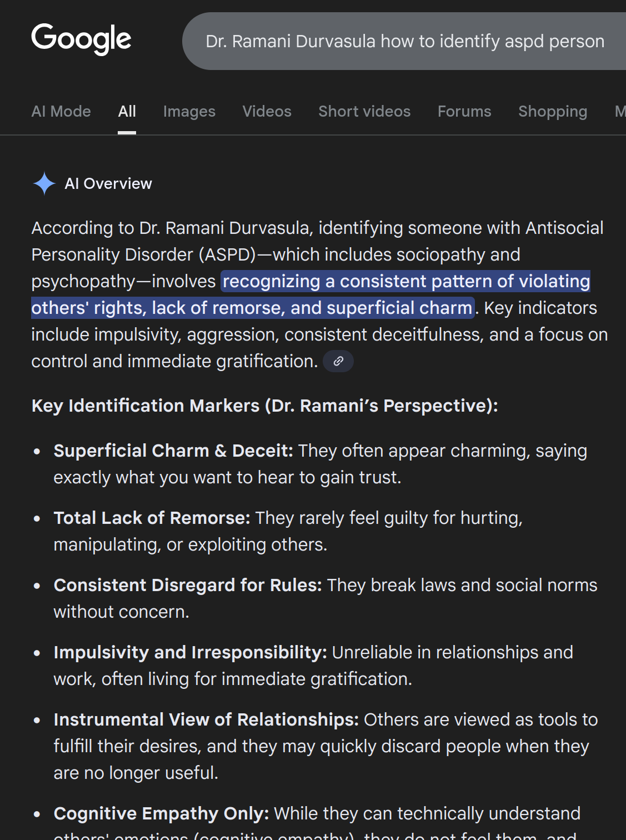The image size is (626, 840).
Task: Switch to the AI Mode tab
Action: 61,112
